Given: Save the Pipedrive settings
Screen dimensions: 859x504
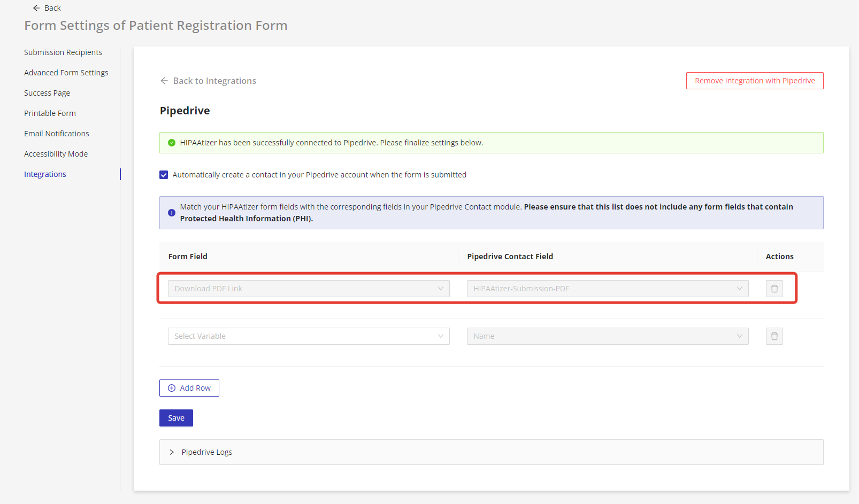Looking at the screenshot, I should [176, 418].
